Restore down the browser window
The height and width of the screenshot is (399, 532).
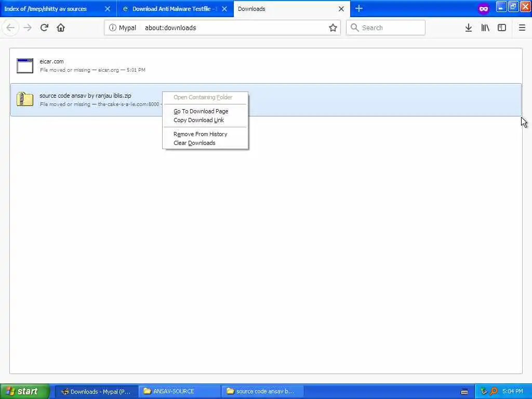coord(513,7)
